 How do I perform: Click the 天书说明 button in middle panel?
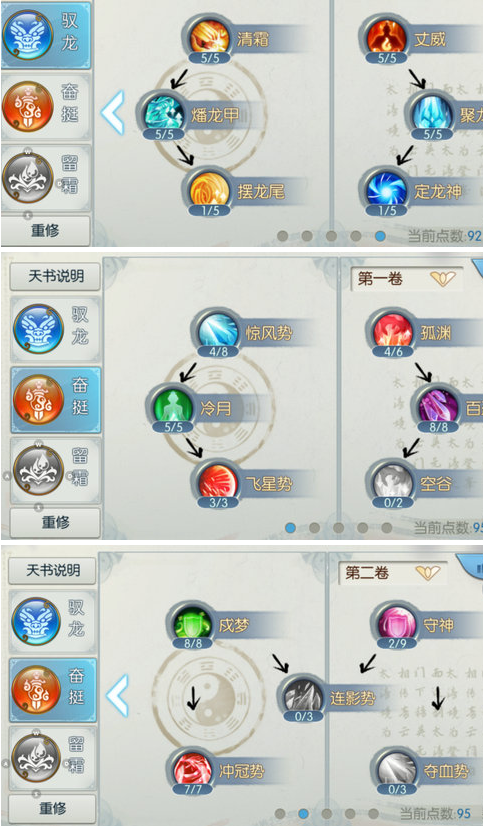[x=55, y=276]
